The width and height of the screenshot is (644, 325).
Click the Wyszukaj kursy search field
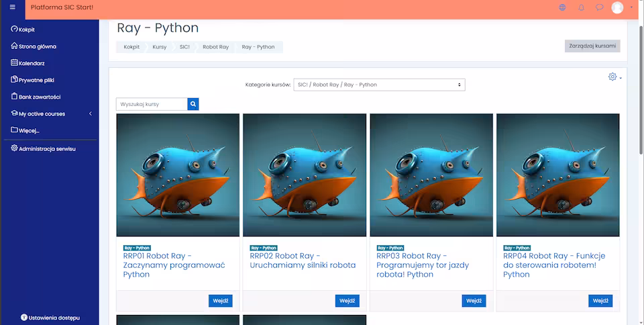(152, 104)
